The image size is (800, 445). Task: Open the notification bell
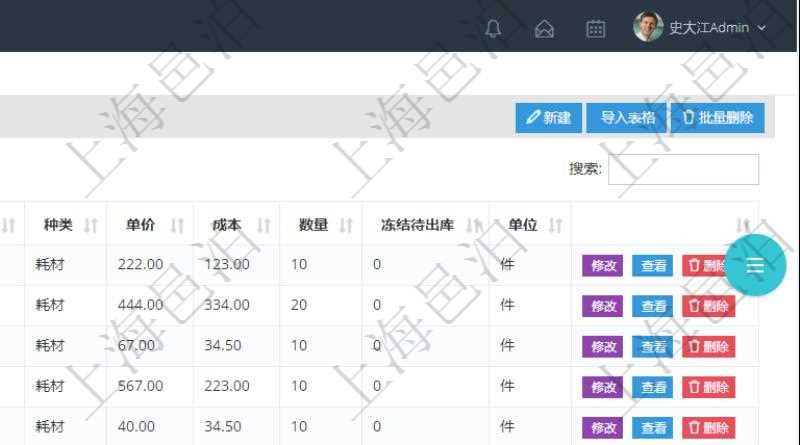click(493, 28)
